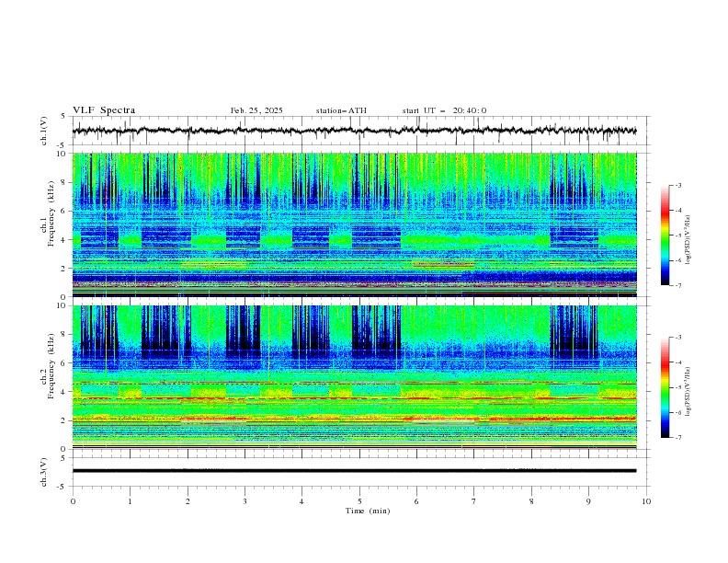Click the "-6" tick on ch.2 colorbar
This screenshot has height=563, width=728.
[678, 412]
